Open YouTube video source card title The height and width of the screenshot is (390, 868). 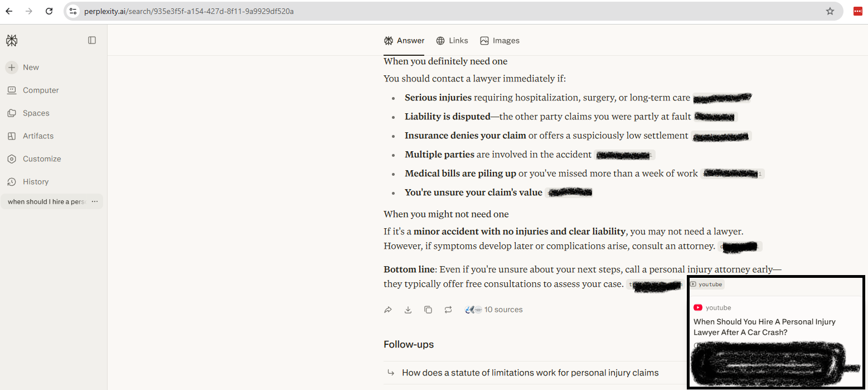click(764, 327)
